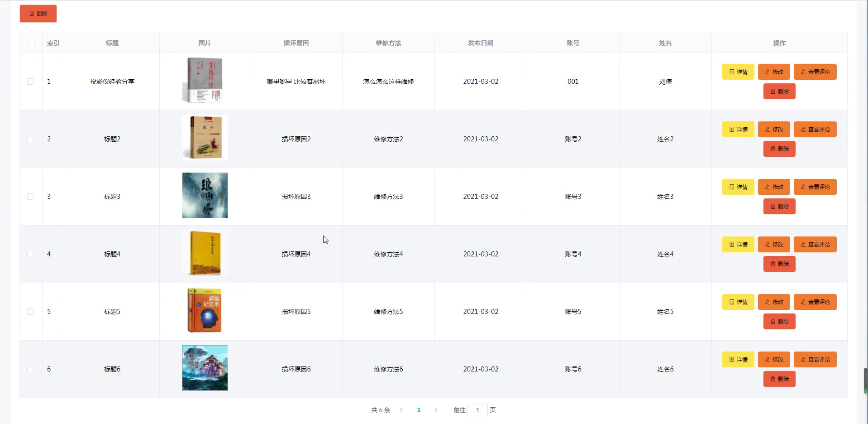The image size is (868, 424).
Task: Click 删除 in the 标题3 row
Action: coord(779,207)
